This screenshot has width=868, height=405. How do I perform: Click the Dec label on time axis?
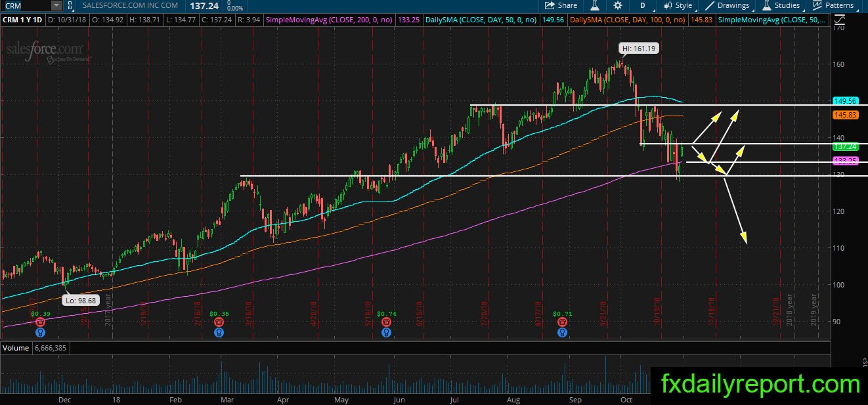65,398
